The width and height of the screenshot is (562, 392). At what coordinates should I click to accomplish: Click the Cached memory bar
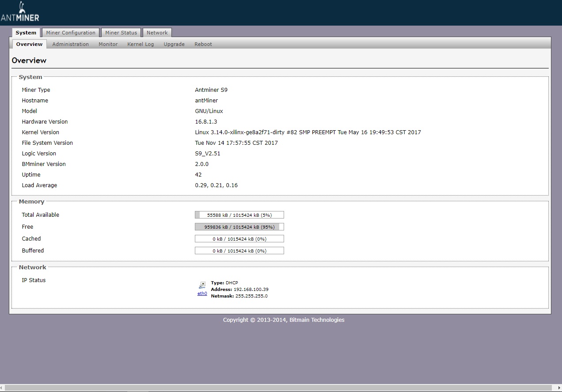(x=239, y=239)
